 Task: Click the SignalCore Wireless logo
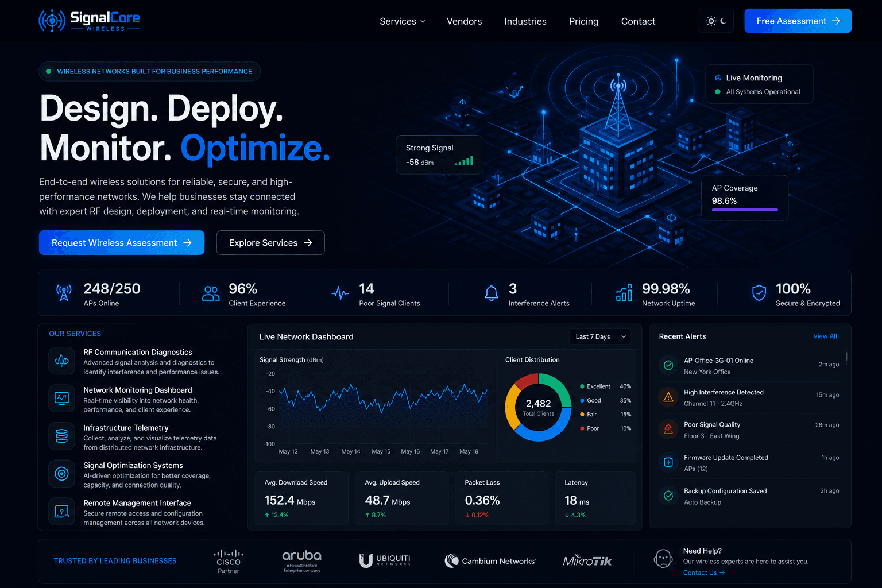coord(89,21)
